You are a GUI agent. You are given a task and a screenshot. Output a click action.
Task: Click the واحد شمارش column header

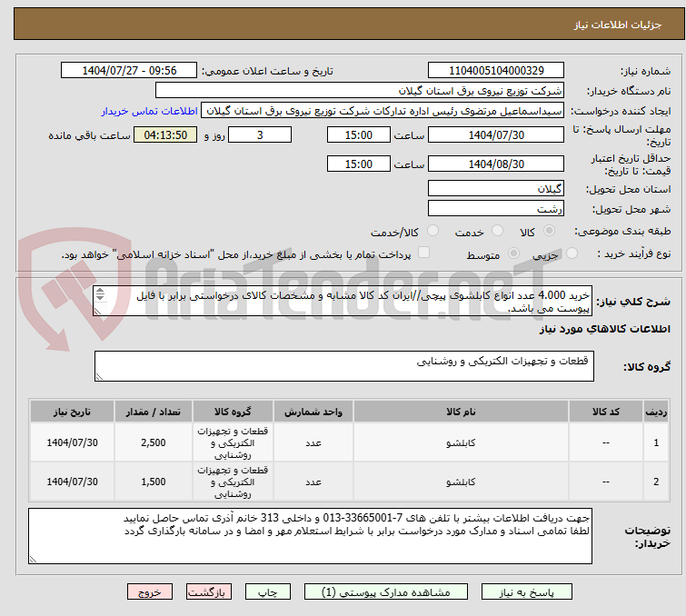point(313,412)
